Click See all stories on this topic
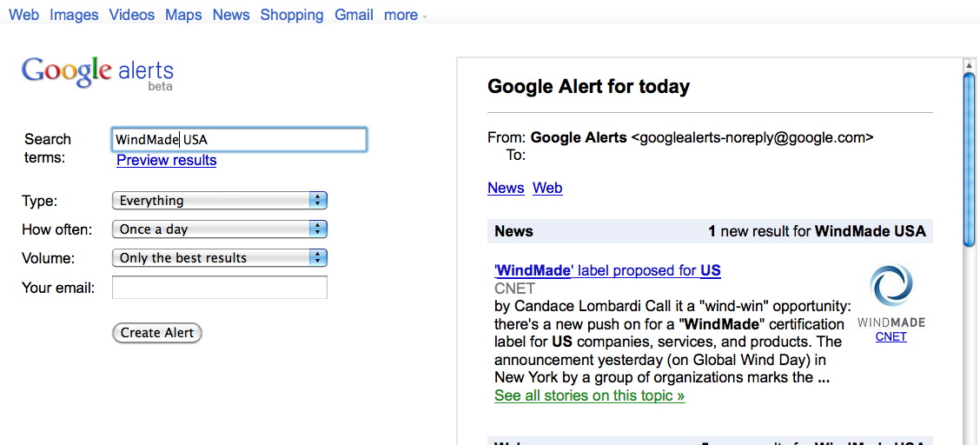 click(x=589, y=395)
